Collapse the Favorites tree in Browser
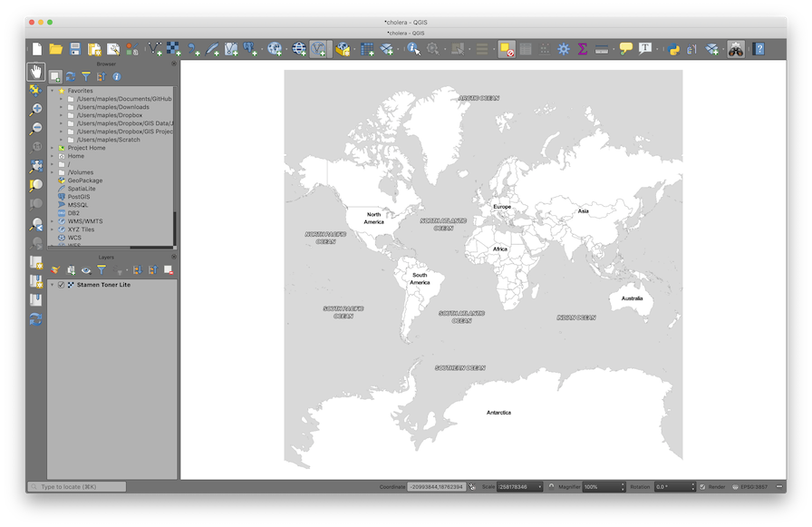This screenshot has width=812, height=527. point(52,91)
